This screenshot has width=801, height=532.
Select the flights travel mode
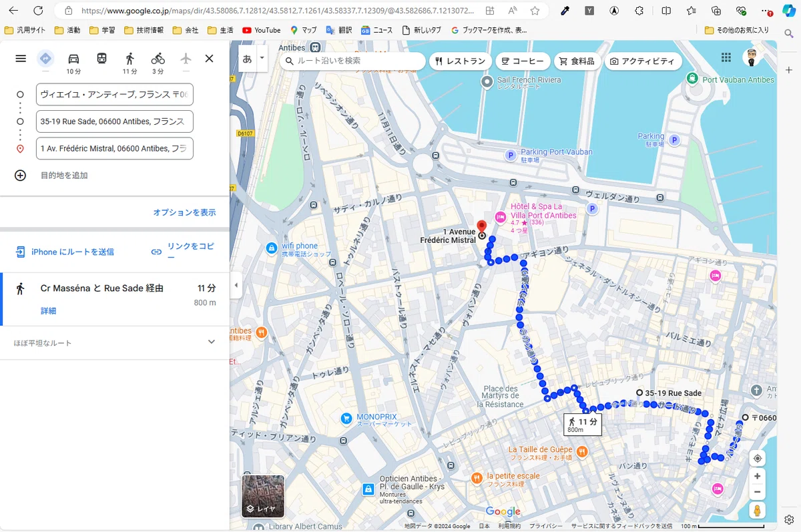[x=186, y=59]
